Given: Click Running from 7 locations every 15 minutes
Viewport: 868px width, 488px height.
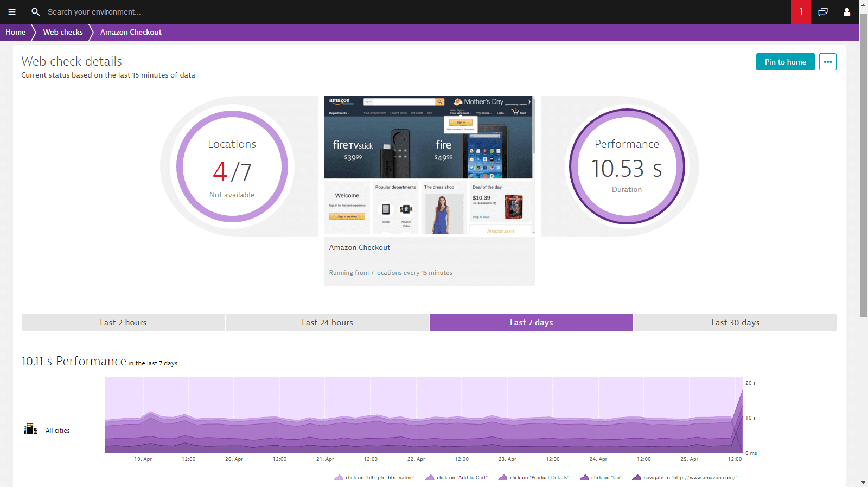Looking at the screenshot, I should (391, 273).
